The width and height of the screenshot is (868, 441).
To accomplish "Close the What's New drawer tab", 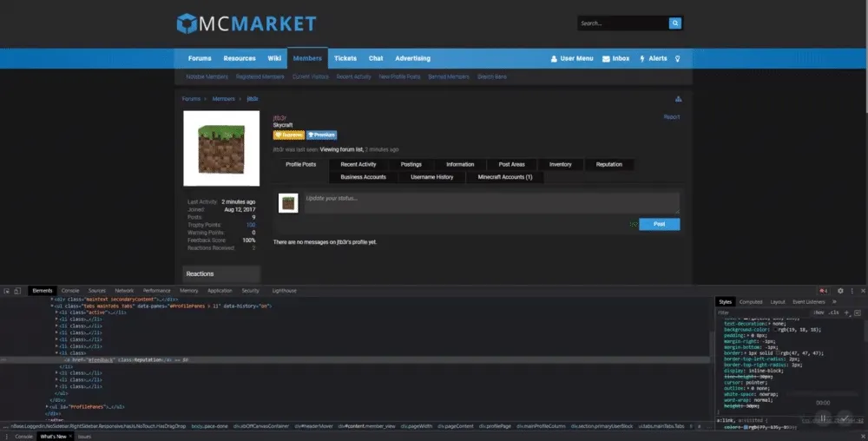I will [70, 437].
